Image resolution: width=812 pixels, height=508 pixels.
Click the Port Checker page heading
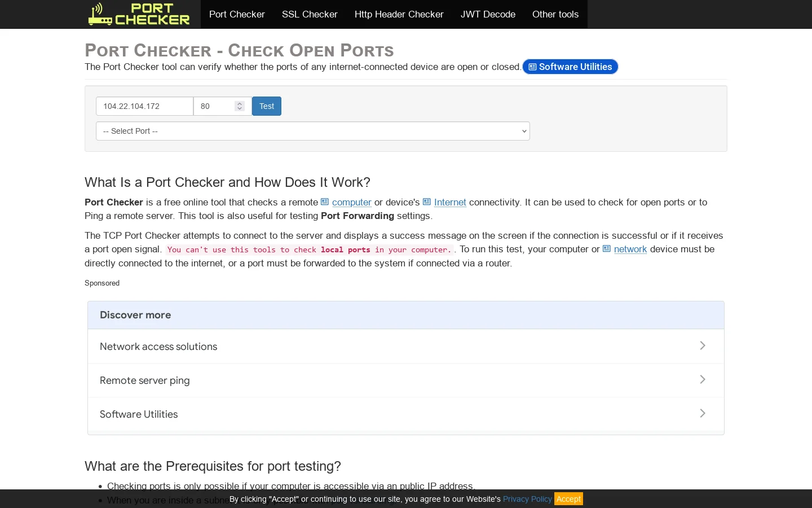(239, 50)
